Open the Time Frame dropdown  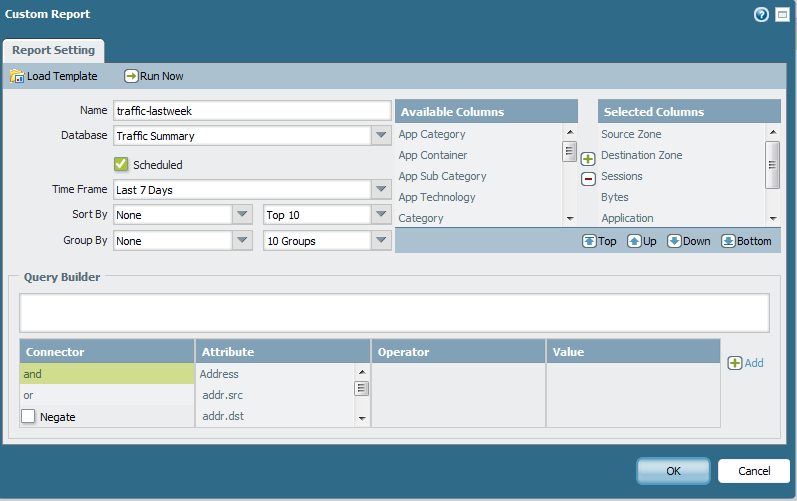click(381, 190)
